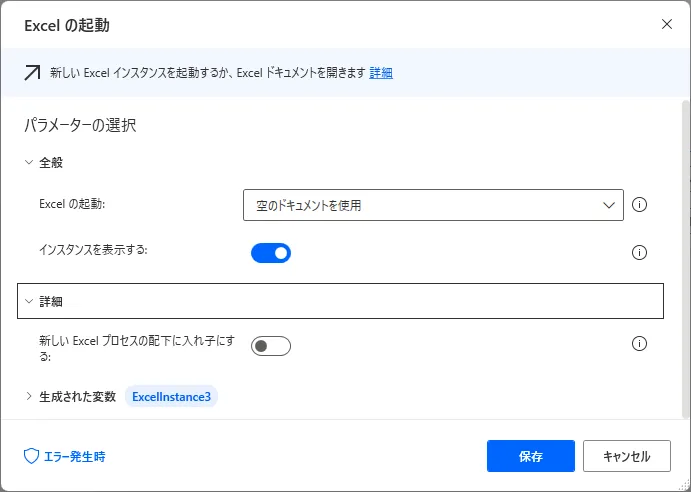Click the down arrow in Excel の起動 combo box
Viewport: 691px width, 492px height.
click(x=609, y=205)
